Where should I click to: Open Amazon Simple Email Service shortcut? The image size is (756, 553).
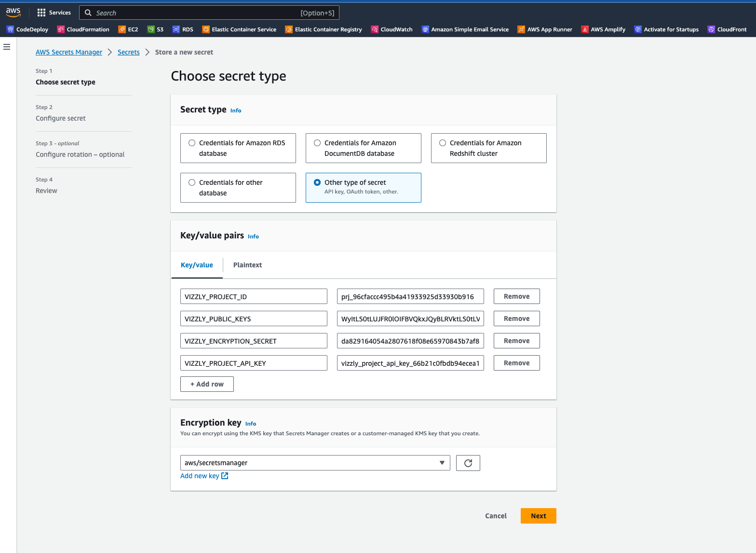tap(465, 29)
